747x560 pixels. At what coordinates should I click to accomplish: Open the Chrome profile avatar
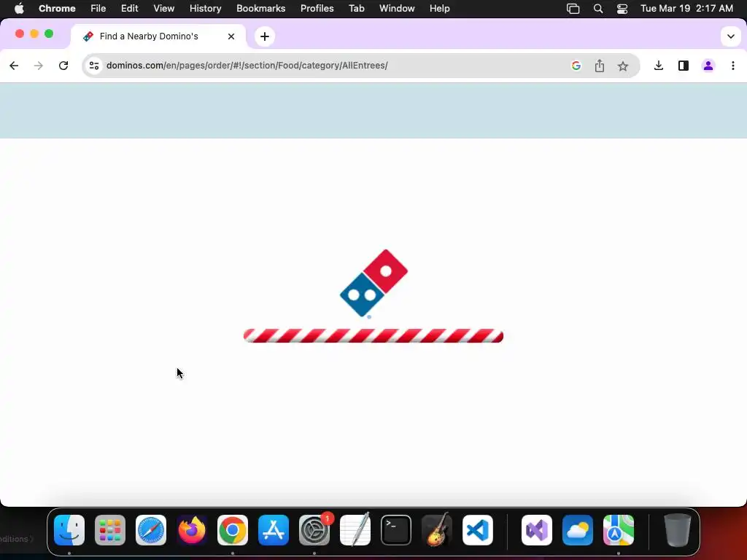708,66
